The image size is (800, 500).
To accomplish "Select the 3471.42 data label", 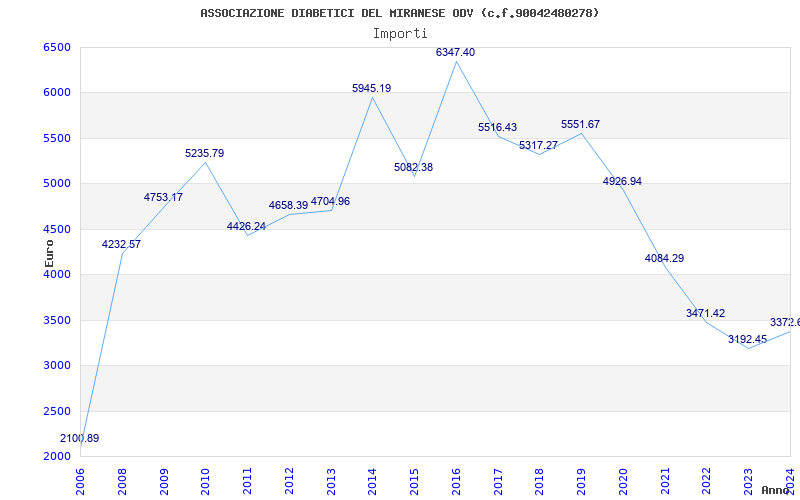I will 706,313.
